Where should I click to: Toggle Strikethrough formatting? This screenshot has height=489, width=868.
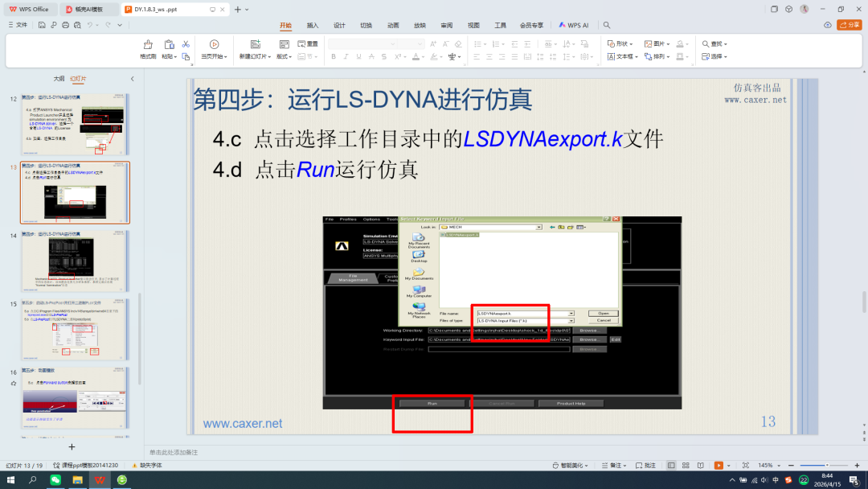[x=371, y=56]
